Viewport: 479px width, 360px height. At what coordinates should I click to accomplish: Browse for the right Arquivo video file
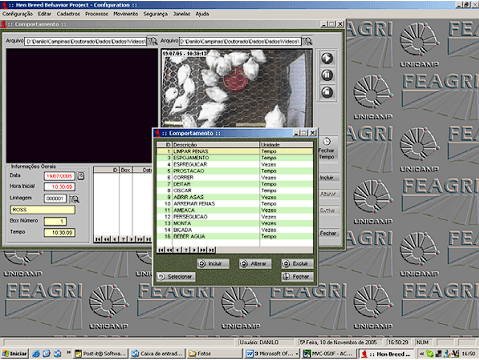click(x=307, y=41)
